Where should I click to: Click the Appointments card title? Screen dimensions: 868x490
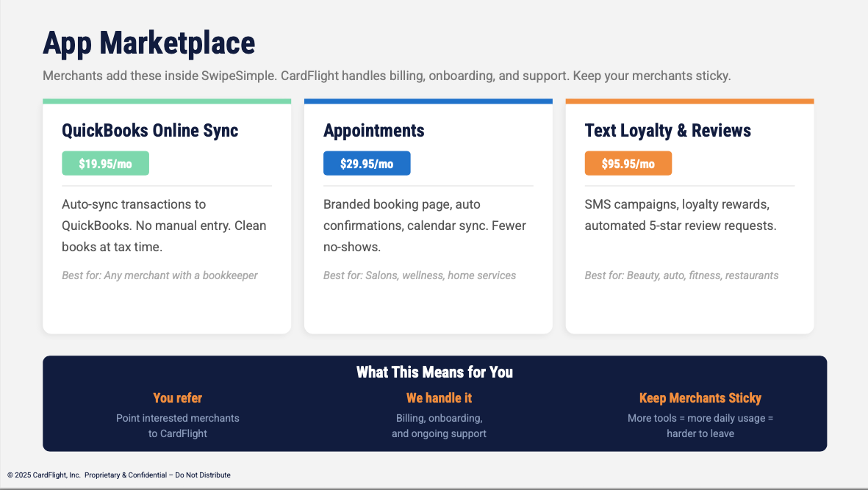pos(373,131)
